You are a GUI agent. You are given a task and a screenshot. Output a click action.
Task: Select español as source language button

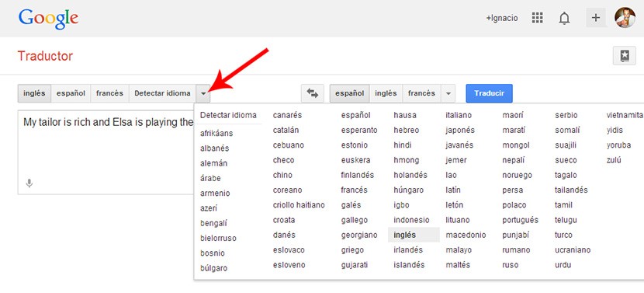click(x=71, y=93)
